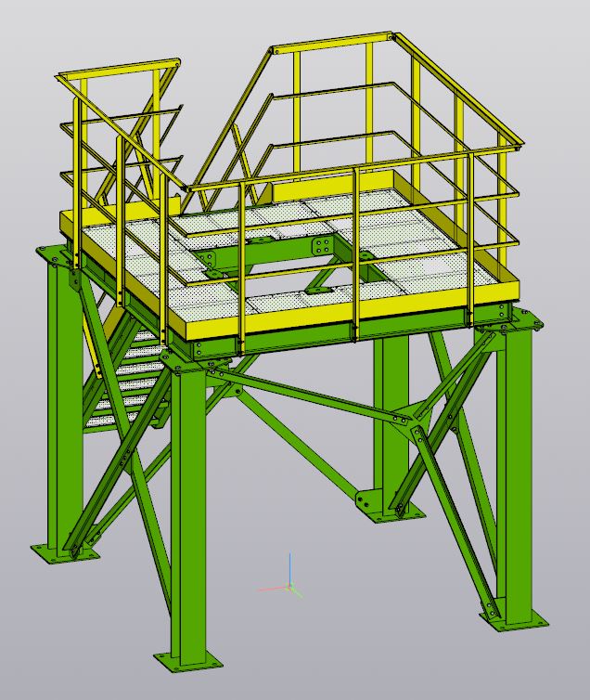The image size is (590, 700).
Task: Click the far-left column's base plate
Action: [64, 553]
